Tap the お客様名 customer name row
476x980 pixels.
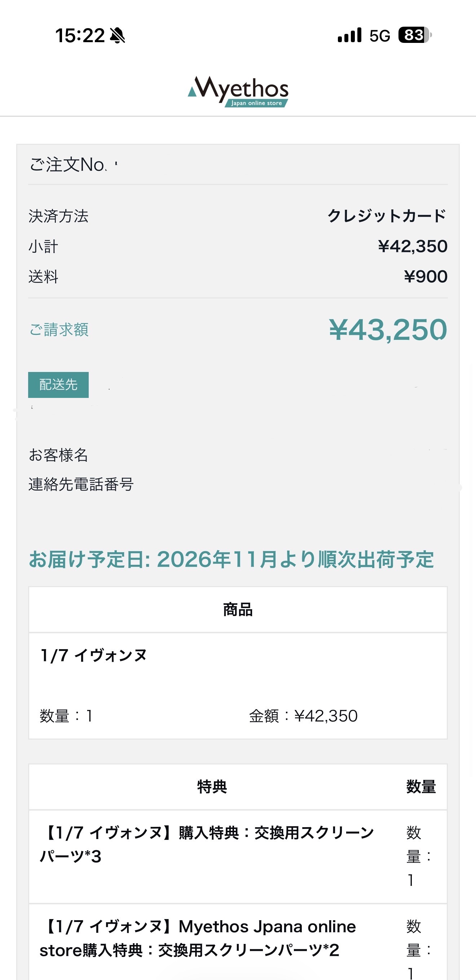click(x=58, y=455)
